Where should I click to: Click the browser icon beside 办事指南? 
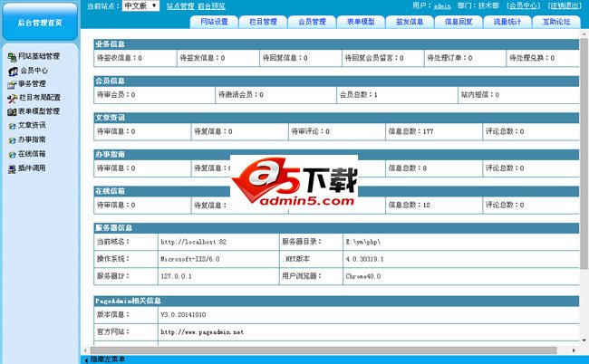(12, 140)
